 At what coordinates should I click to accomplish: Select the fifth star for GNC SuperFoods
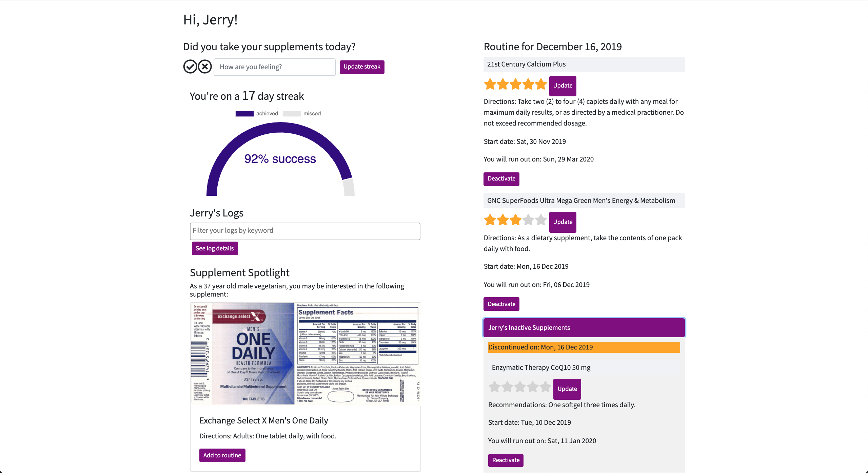click(541, 220)
